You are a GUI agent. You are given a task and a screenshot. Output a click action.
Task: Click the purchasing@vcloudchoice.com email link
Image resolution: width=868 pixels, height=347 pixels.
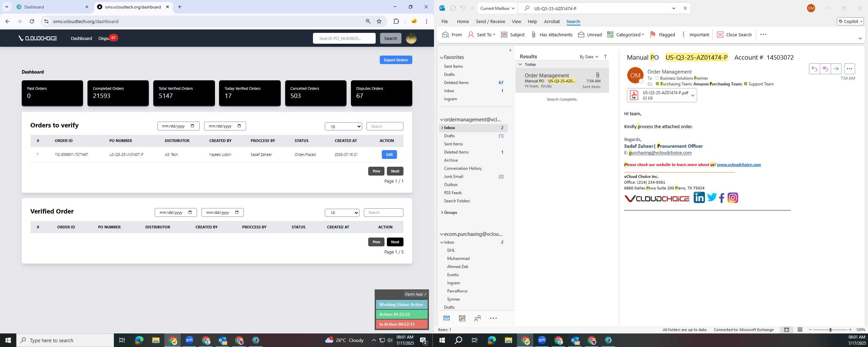click(x=660, y=153)
